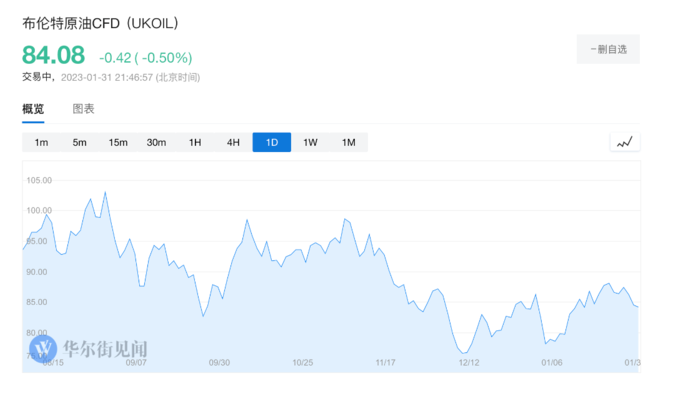Click the -0.42 (-0.50%) change value

(146, 58)
